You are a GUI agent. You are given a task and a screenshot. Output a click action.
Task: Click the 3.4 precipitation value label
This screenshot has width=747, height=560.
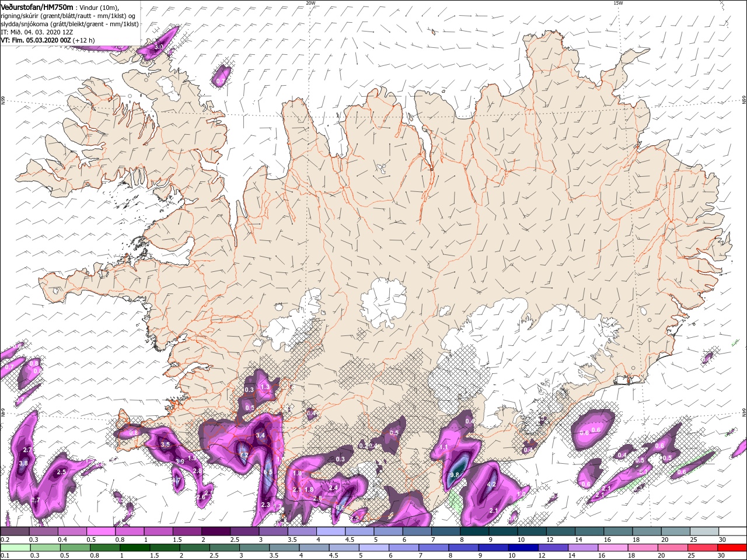(x=261, y=435)
